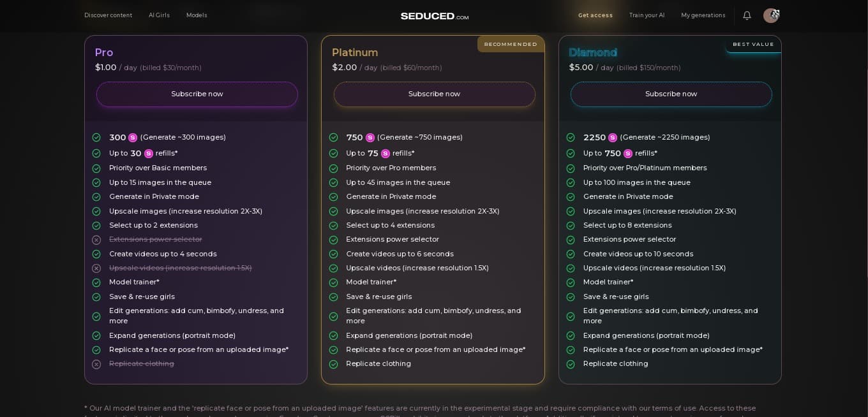
Task: Click '(billed $150/month)' text
Action: [x=648, y=68]
